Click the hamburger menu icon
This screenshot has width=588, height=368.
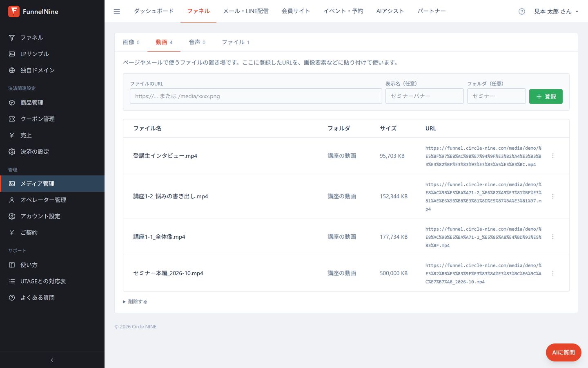click(117, 11)
